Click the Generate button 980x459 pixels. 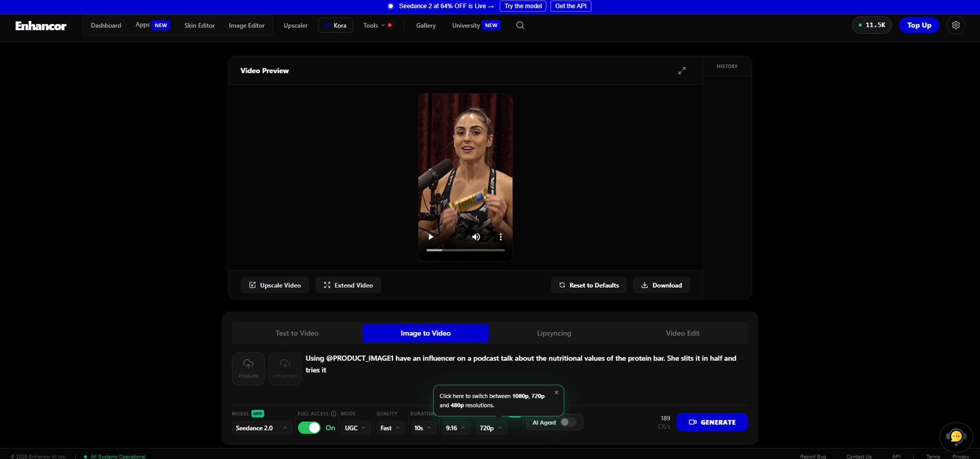coord(712,422)
